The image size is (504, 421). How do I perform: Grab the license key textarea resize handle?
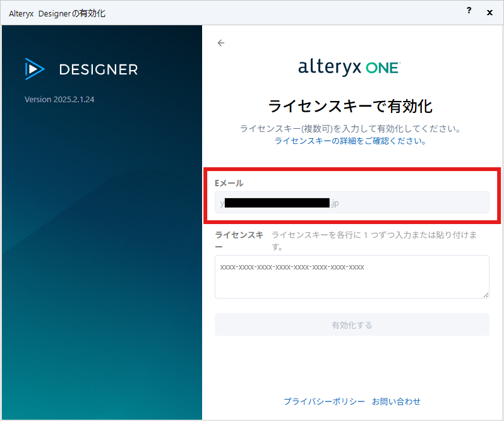click(x=486, y=295)
